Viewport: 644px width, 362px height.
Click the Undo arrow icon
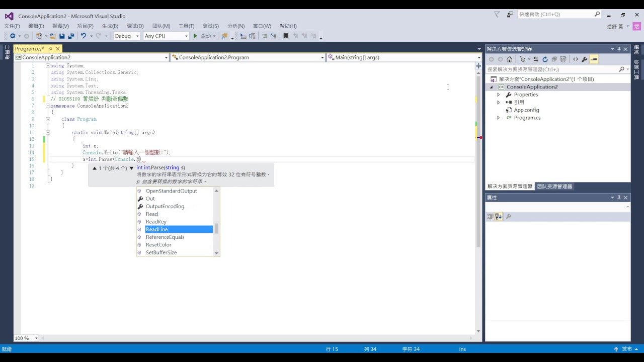84,36
